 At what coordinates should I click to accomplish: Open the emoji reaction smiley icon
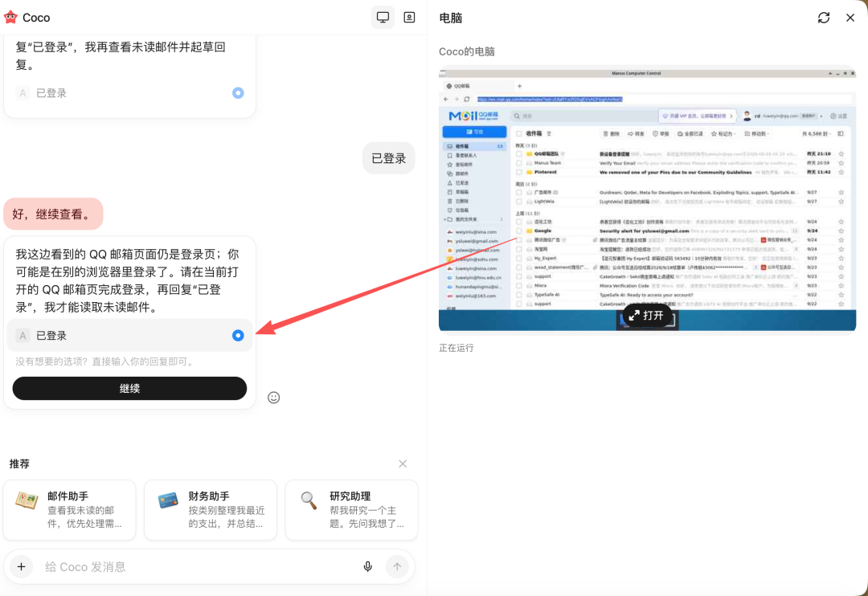click(x=273, y=398)
